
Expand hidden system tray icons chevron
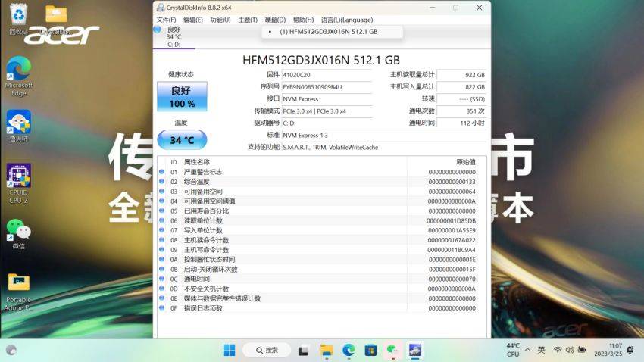pos(528,350)
